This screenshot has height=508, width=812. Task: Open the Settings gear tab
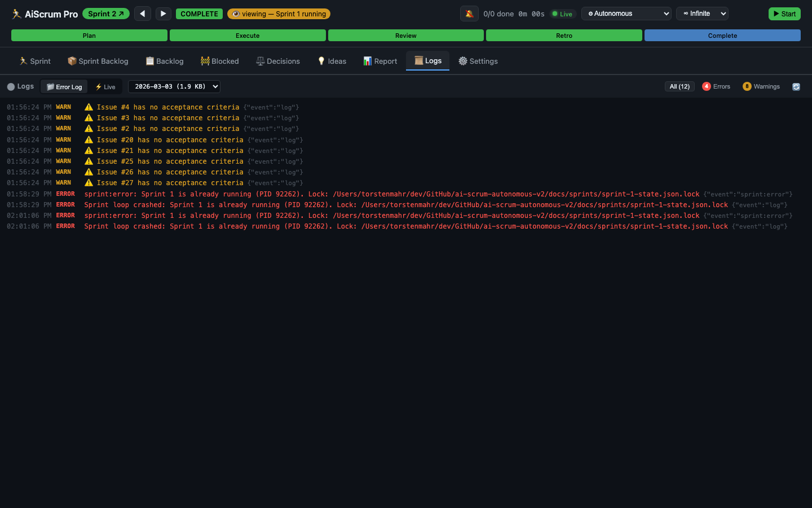click(478, 61)
